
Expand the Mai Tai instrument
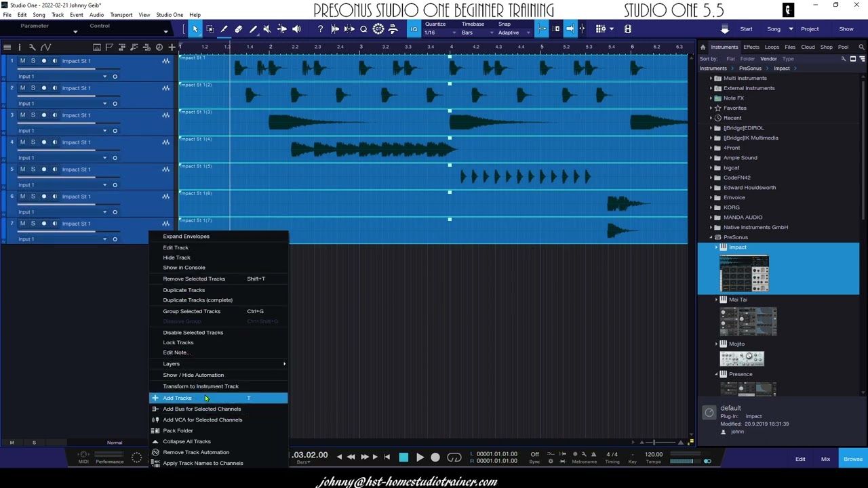(716, 300)
